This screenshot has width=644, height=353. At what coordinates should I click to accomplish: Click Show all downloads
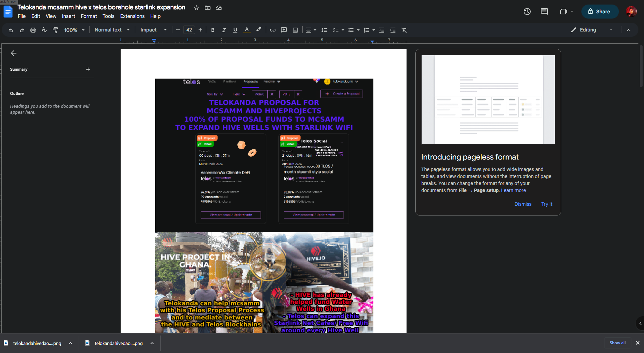coord(617,343)
